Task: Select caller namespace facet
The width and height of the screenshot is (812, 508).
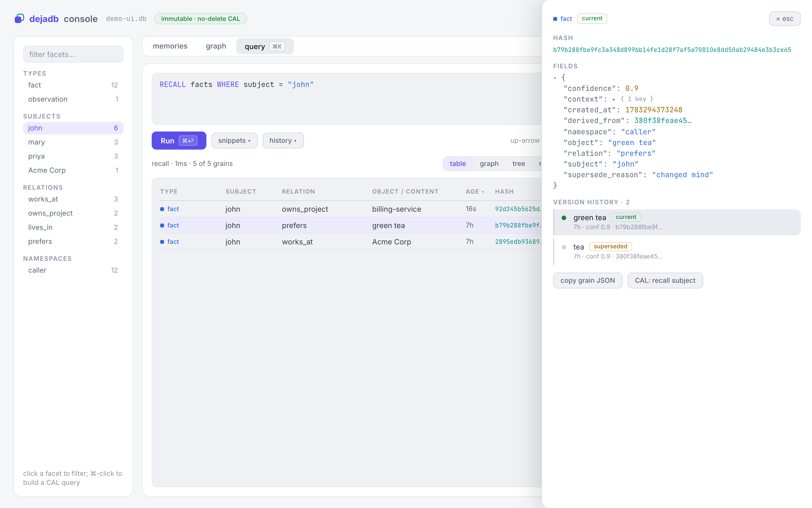Action: (73, 270)
